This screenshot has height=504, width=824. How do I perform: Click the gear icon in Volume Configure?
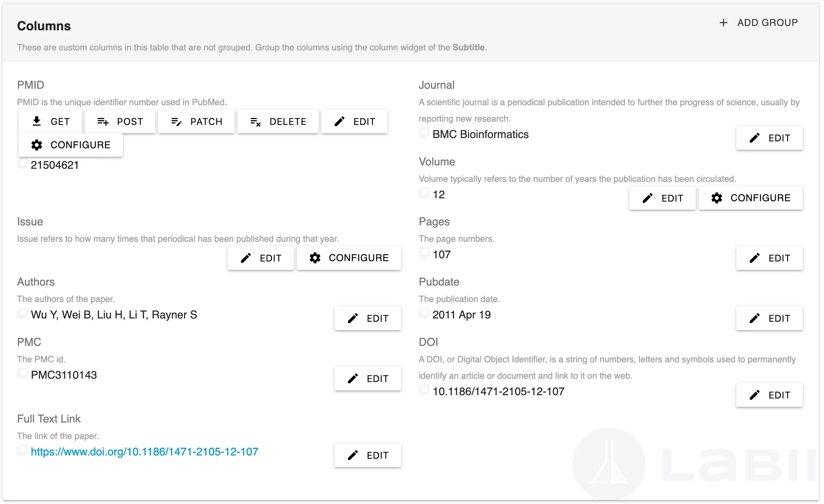point(717,198)
